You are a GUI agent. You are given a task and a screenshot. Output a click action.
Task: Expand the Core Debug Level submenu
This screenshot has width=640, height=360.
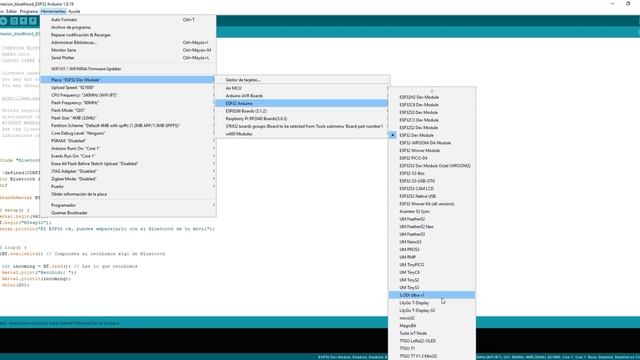128,133
